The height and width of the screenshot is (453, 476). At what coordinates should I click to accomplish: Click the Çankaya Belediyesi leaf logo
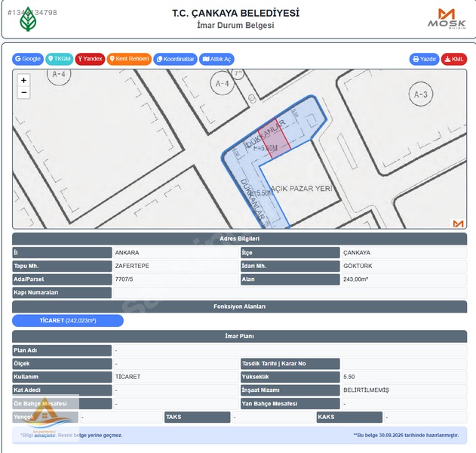coord(28,19)
